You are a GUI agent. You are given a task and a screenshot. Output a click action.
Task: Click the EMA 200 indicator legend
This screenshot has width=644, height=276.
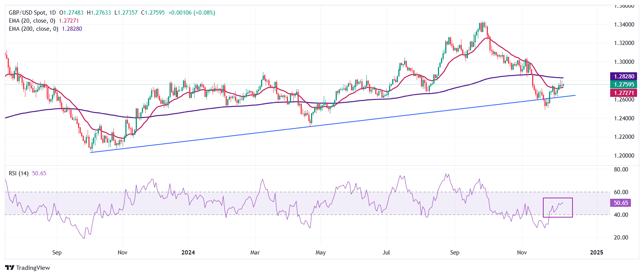(33, 29)
